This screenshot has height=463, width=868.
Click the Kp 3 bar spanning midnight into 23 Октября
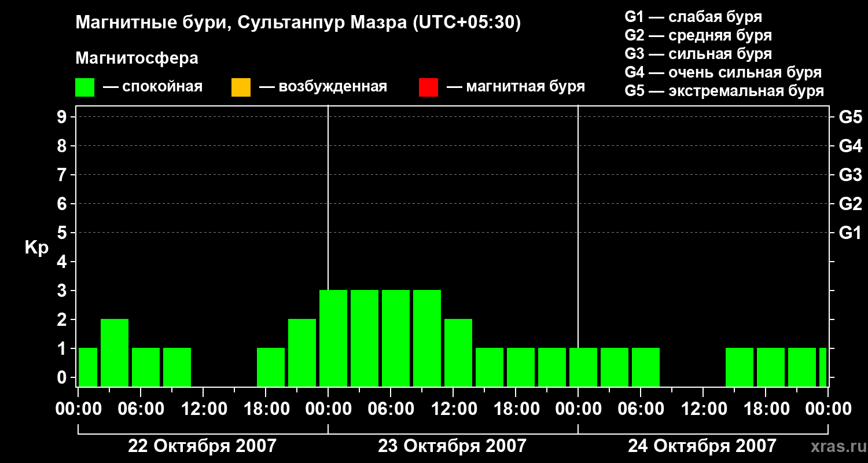333,338
